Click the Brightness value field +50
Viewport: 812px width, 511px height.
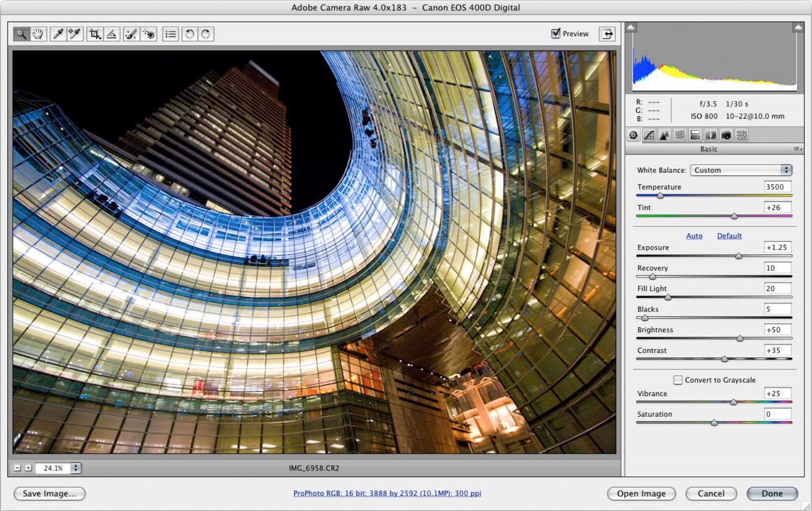pos(777,330)
